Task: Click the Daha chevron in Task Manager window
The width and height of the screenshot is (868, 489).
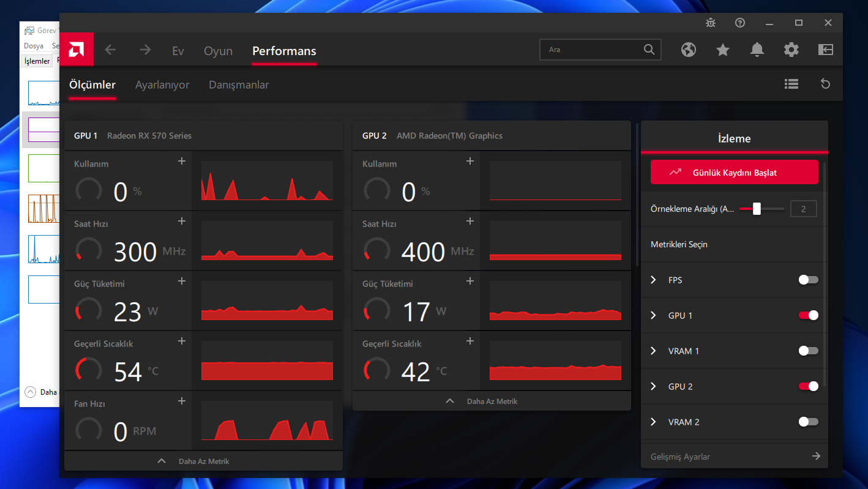Action: click(x=30, y=392)
